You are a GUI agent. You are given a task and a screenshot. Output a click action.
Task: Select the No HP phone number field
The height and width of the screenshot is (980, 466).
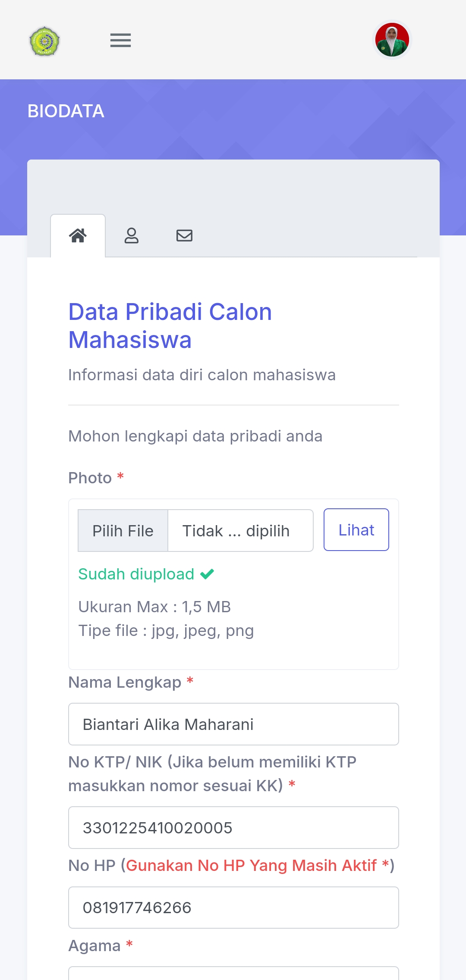click(233, 908)
